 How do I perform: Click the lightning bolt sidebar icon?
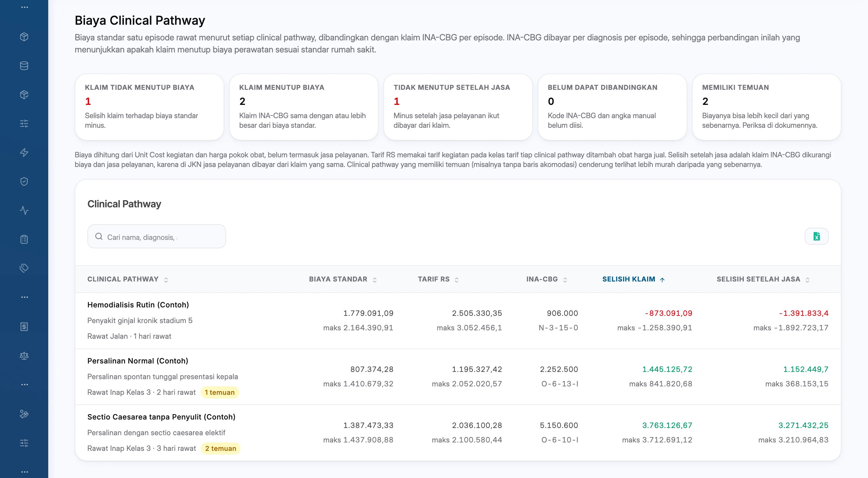pos(24,153)
